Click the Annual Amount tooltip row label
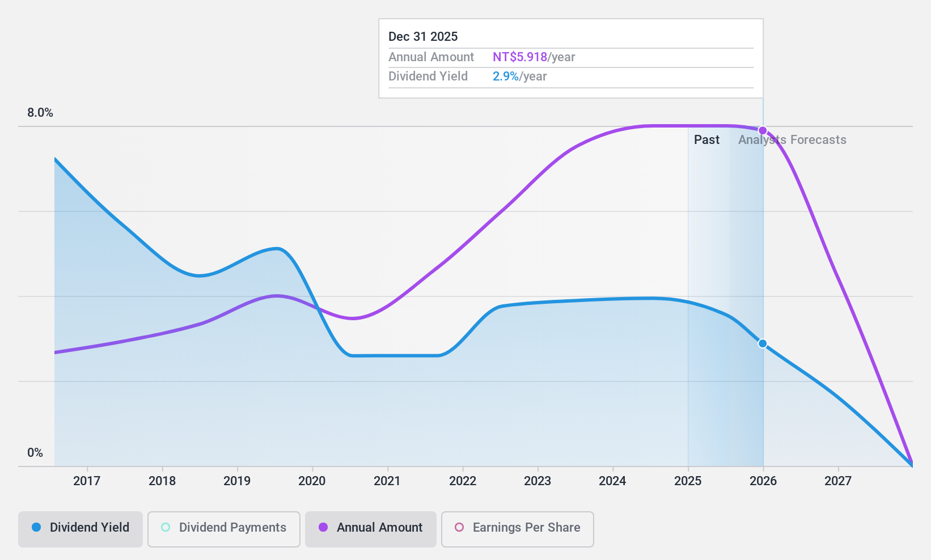Screen dimensions: 931x560 [431, 57]
